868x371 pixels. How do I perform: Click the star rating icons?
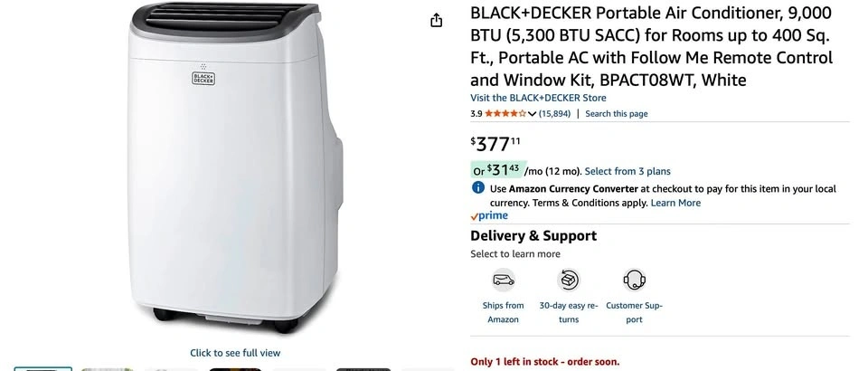505,113
